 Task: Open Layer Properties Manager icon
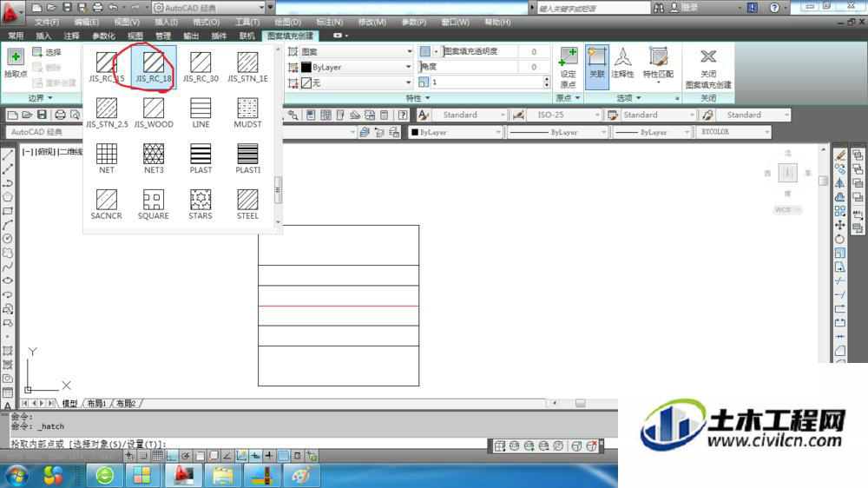365,132
